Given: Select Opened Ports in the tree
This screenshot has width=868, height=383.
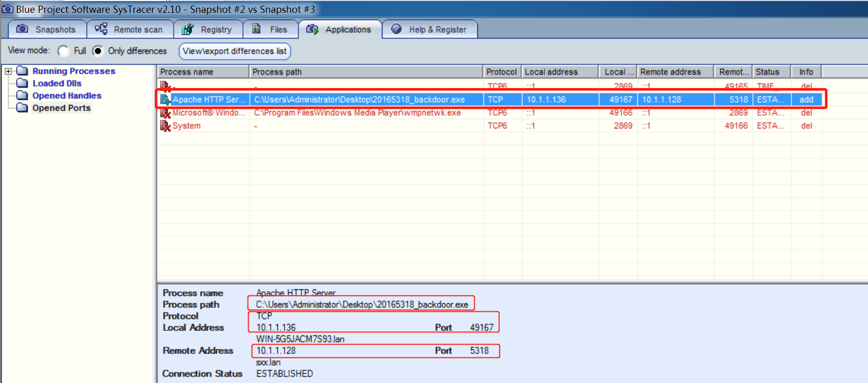Looking at the screenshot, I should (x=62, y=108).
